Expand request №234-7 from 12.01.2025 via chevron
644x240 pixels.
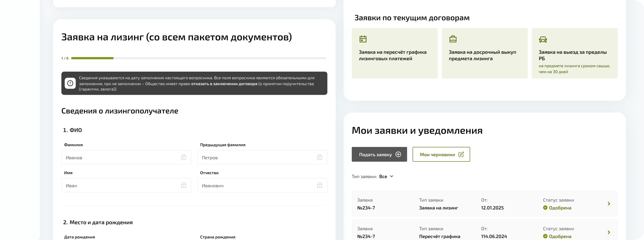point(609,204)
